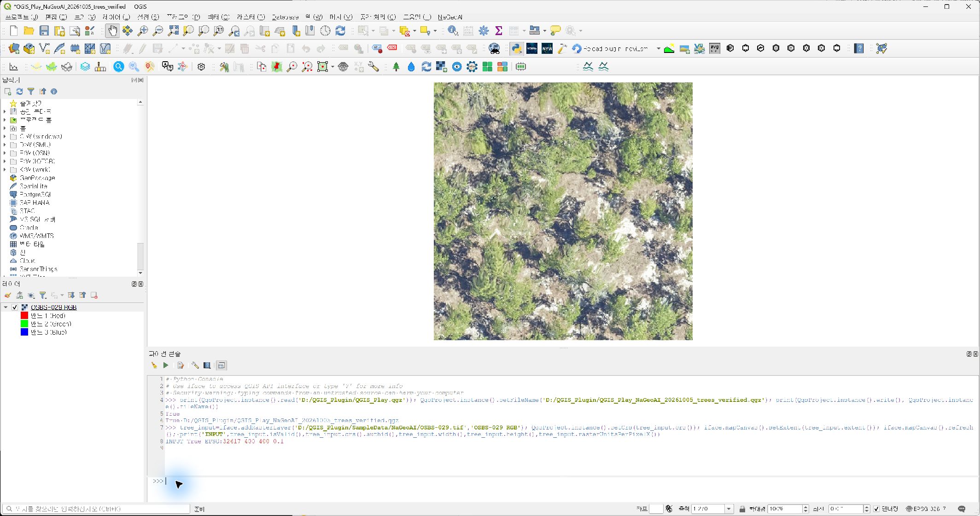980x516 pixels.
Task: Select WMS/WMTS in the browser panel
Action: (37, 236)
